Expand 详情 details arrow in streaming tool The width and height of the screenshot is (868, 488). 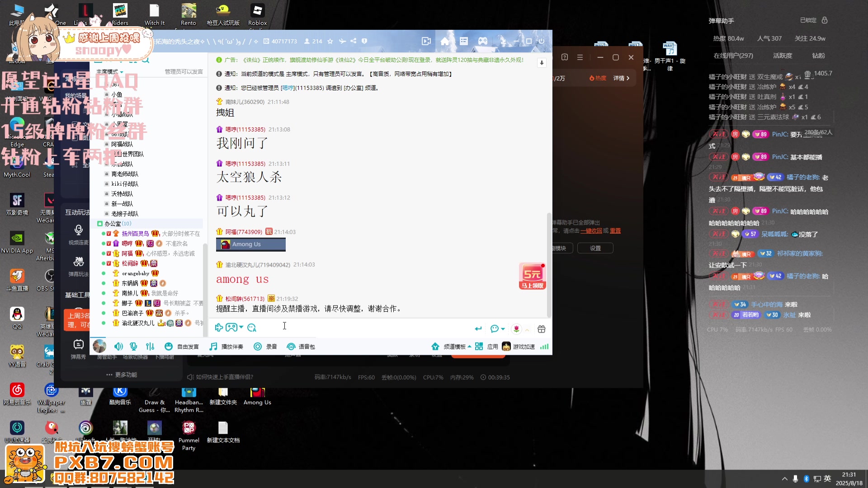pos(622,78)
